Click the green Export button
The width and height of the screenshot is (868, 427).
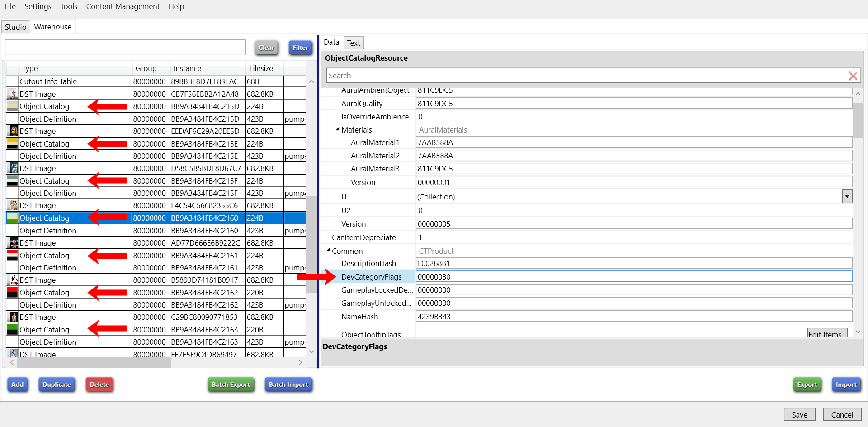point(807,384)
